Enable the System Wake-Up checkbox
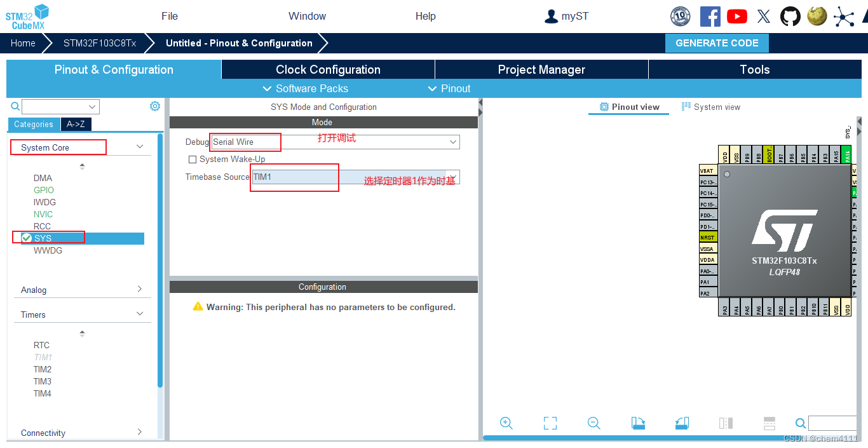The height and width of the screenshot is (448, 868). [x=193, y=160]
